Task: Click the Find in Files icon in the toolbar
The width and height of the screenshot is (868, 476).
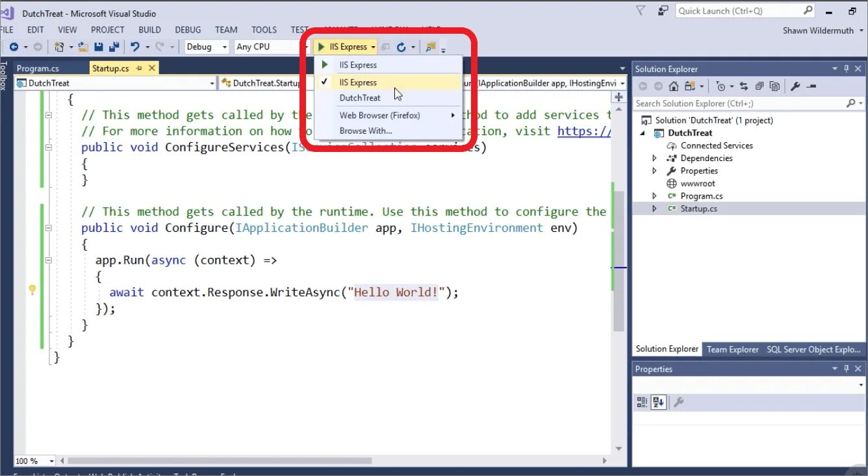Action: pyautogui.click(x=431, y=47)
